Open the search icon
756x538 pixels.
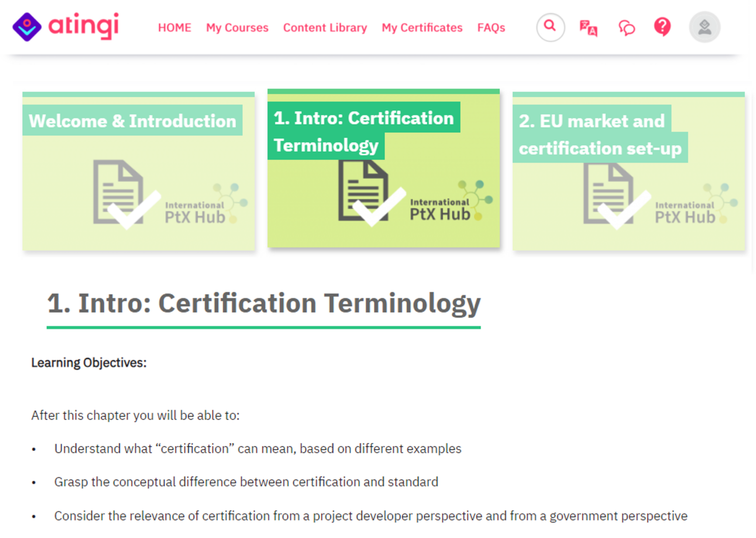pyautogui.click(x=550, y=28)
